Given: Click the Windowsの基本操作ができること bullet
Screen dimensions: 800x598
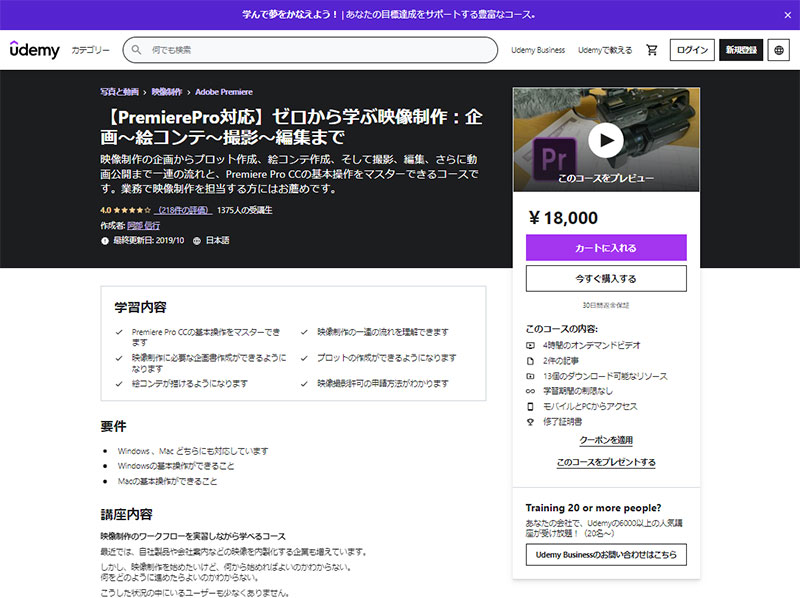Looking at the screenshot, I should point(176,466).
